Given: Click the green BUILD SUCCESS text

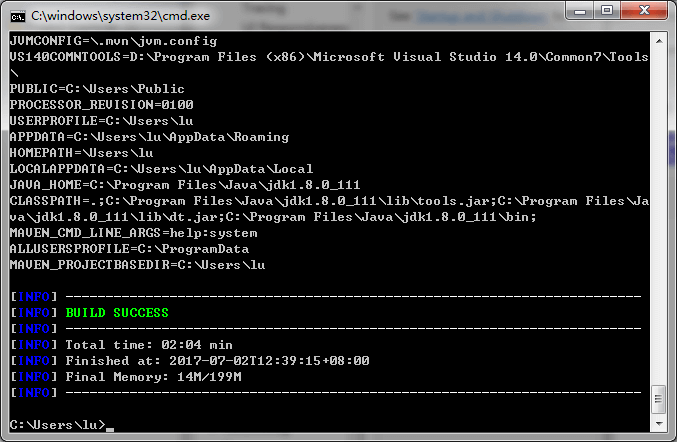Looking at the screenshot, I should click(x=117, y=313).
